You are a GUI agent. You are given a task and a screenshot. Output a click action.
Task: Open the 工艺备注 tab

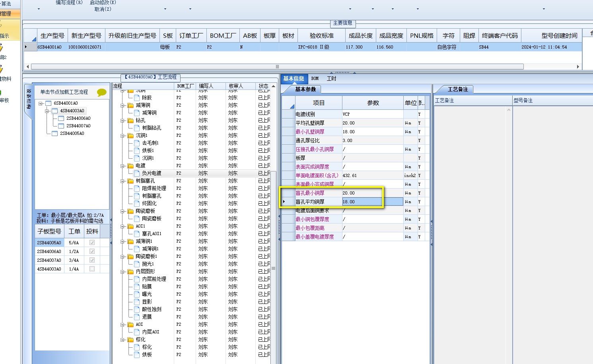[458, 90]
